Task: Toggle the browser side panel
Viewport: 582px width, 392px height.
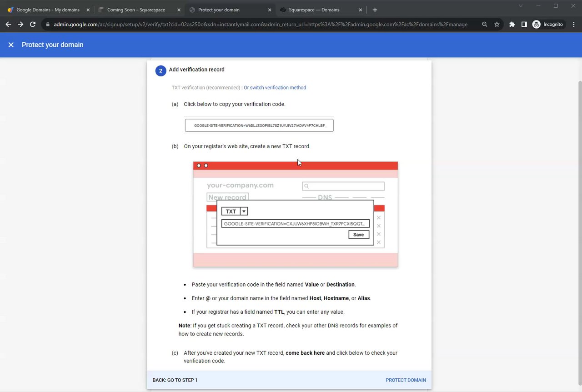Action: [524, 24]
